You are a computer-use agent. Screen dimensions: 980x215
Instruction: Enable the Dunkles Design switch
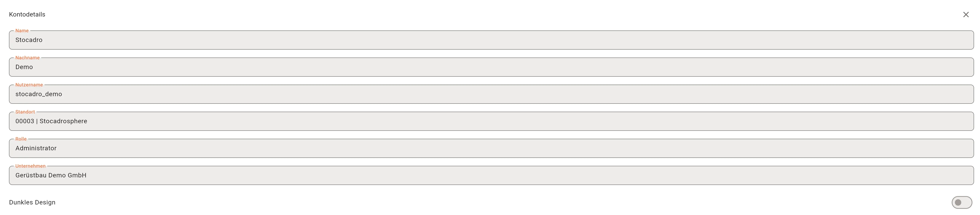pyautogui.click(x=962, y=202)
